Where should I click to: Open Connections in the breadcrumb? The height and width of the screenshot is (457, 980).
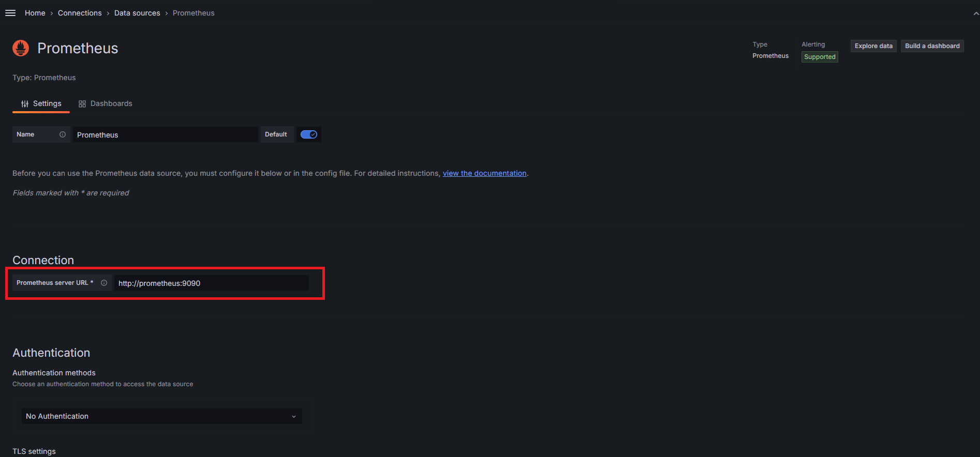pyautogui.click(x=80, y=13)
